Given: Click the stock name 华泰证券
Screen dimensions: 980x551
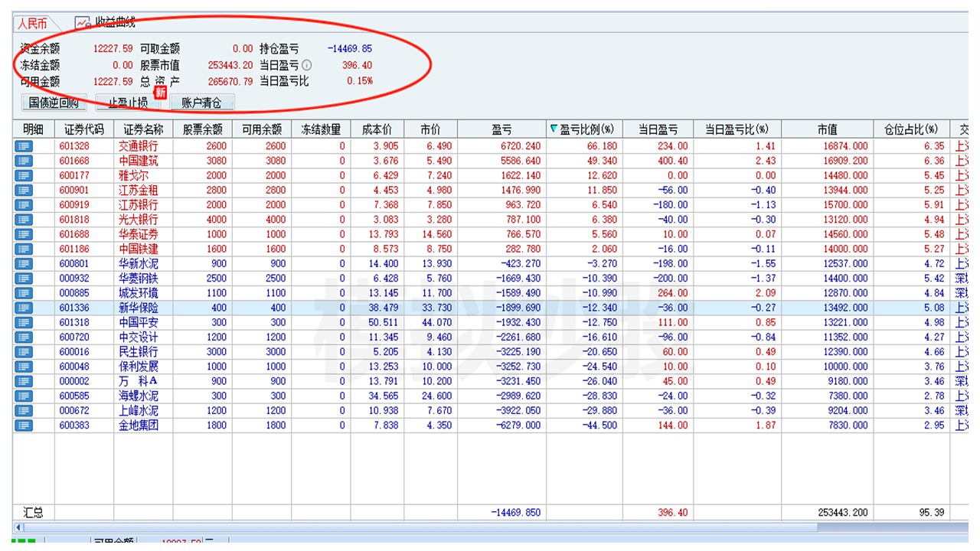Looking at the screenshot, I should pyautogui.click(x=139, y=234).
